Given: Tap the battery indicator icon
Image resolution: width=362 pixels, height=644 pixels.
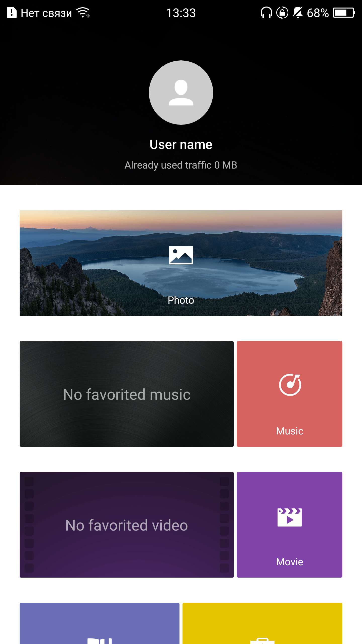Looking at the screenshot, I should (x=344, y=13).
